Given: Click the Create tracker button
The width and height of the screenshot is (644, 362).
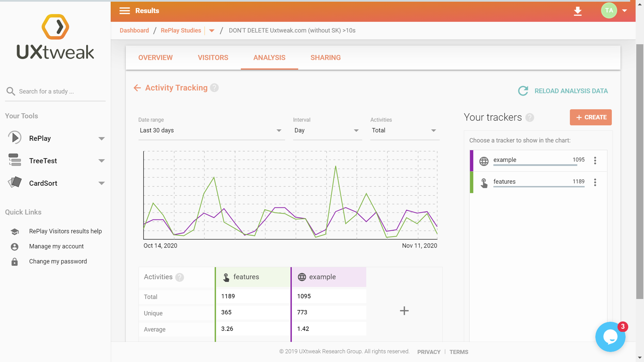Looking at the screenshot, I should (x=590, y=118).
